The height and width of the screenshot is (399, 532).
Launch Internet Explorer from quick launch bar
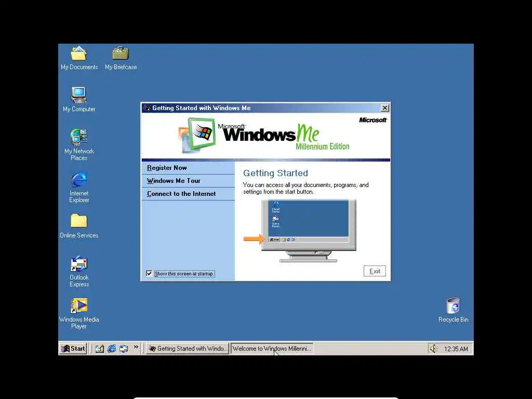tap(112, 349)
